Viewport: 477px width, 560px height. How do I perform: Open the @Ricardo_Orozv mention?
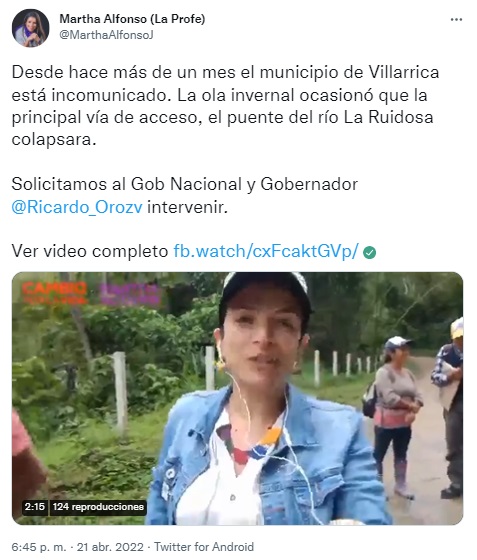point(77,207)
